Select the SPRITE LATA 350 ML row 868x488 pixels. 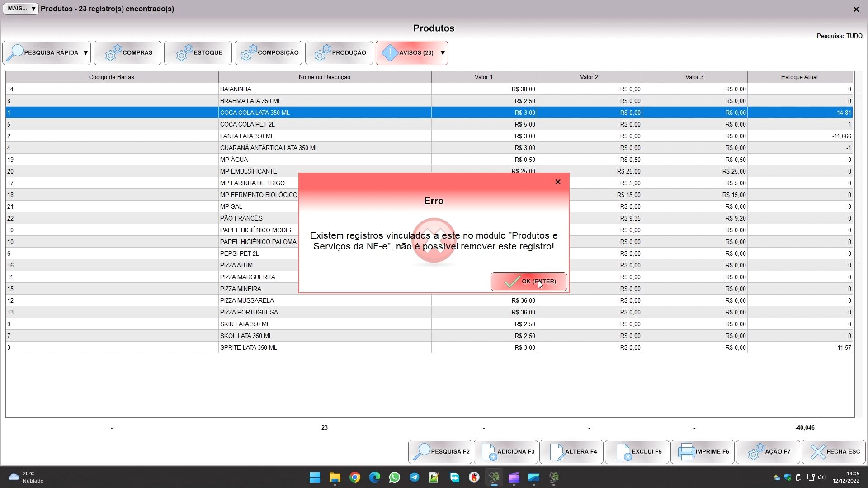click(248, 347)
